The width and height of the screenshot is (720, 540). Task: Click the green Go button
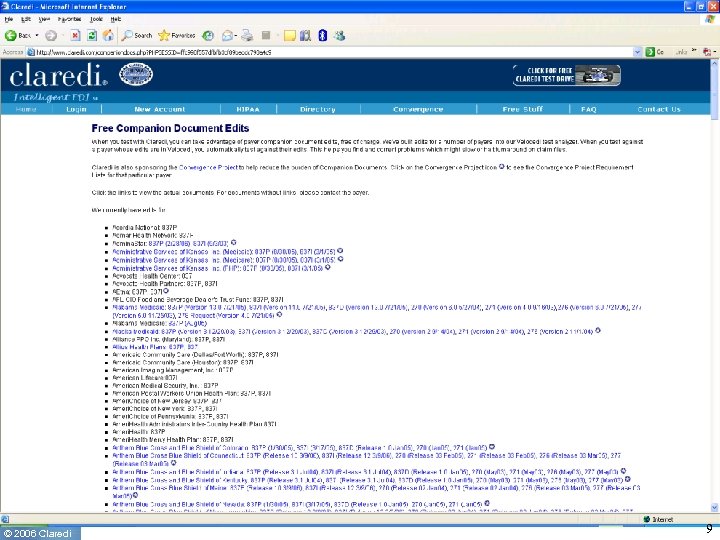(655, 52)
